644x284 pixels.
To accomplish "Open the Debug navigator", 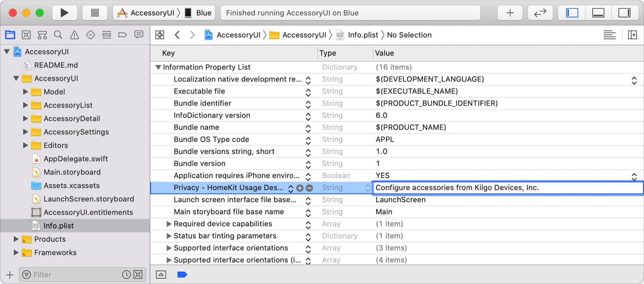I will click(x=106, y=35).
